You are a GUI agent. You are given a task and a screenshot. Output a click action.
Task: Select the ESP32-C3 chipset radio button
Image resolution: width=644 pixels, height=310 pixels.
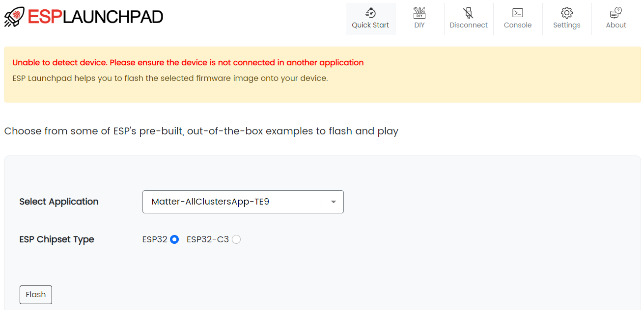236,239
